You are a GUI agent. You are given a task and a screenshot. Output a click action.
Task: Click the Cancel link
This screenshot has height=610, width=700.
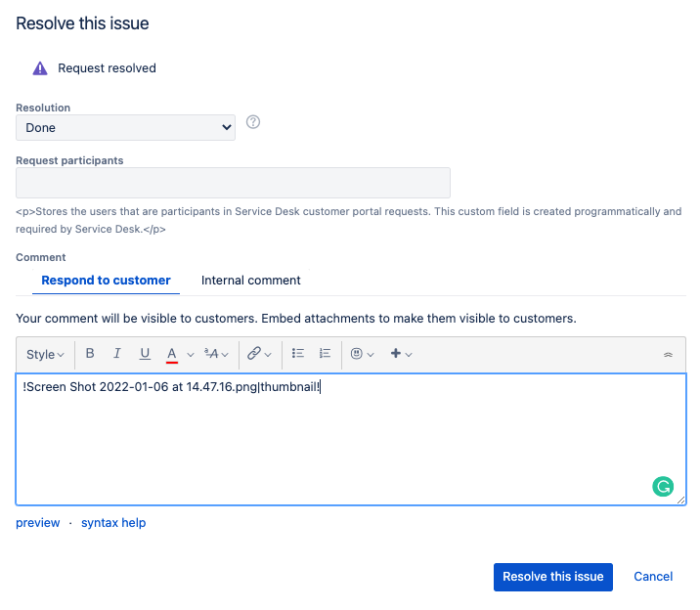tap(653, 577)
